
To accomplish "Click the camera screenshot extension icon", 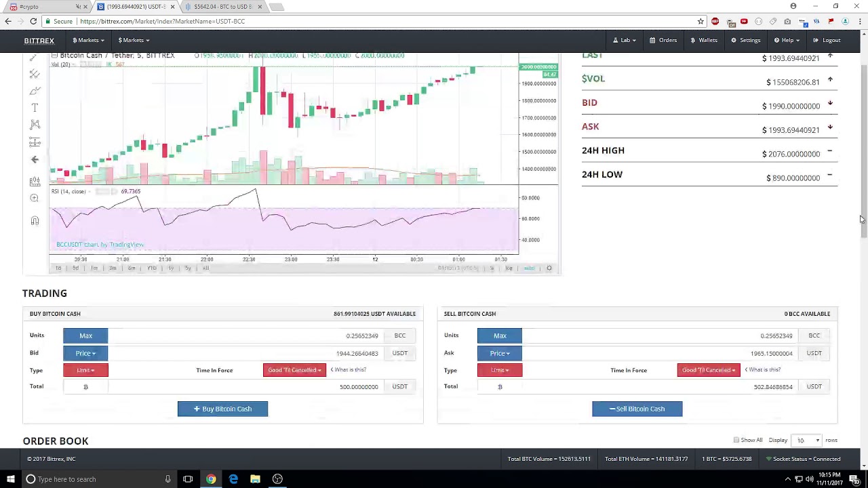I will (787, 21).
